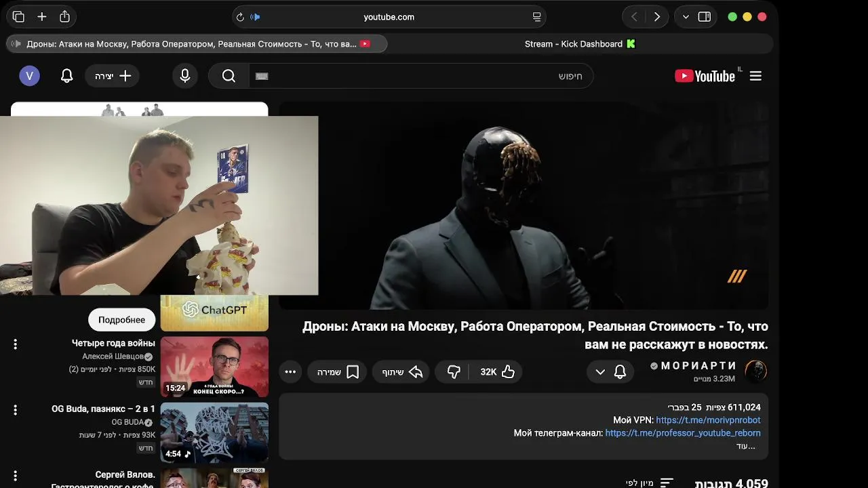Open a new Safari tab with plus
The width and height of the screenshot is (868, 488).
pyautogui.click(x=41, y=17)
